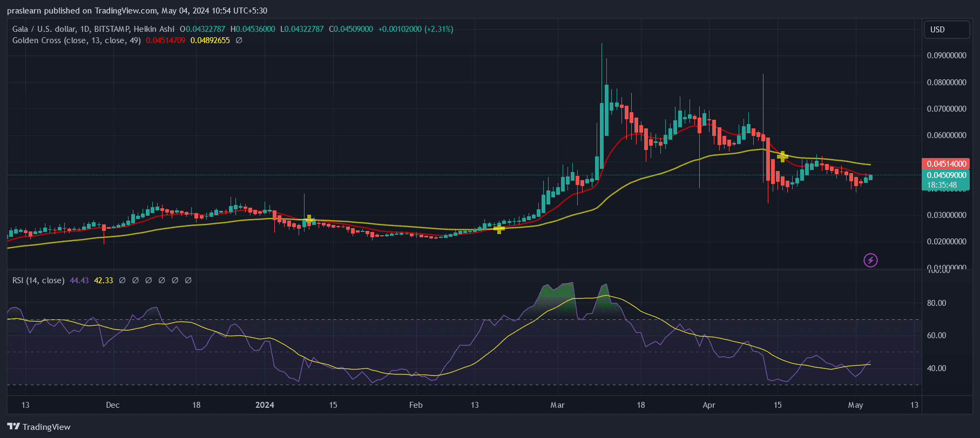Click the 60.00 RSI axis label
The width and height of the screenshot is (980, 438).
pyautogui.click(x=937, y=336)
